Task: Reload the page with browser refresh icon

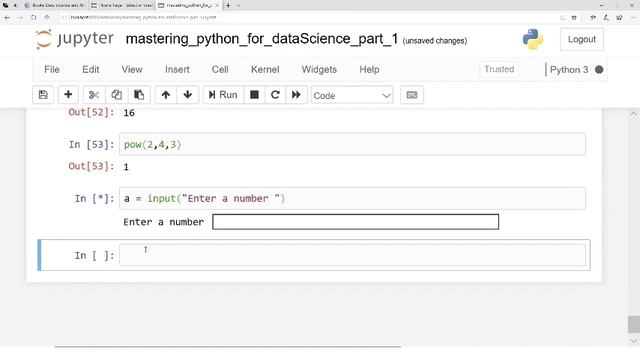Action: (33, 18)
